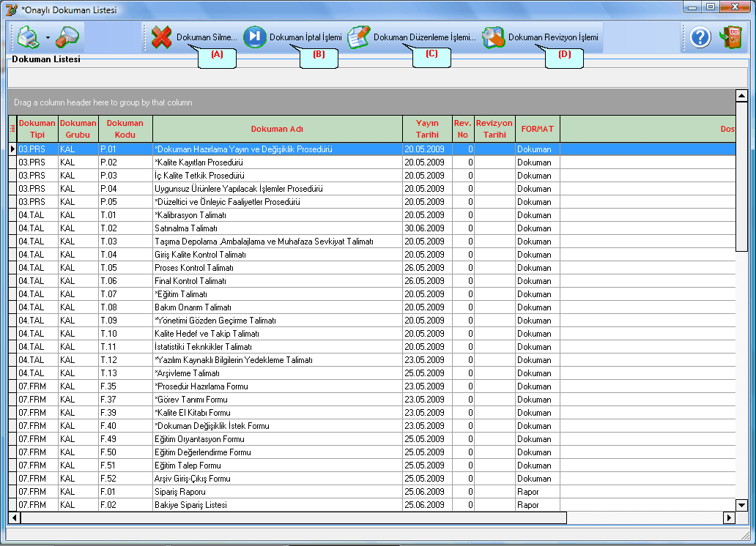Select Dokuman İptal İşlemi
756x546 pixels.
point(305,37)
